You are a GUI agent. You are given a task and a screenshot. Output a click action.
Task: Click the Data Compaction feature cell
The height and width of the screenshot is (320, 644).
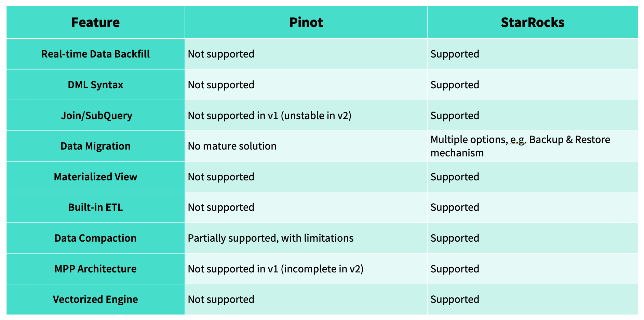(95, 238)
